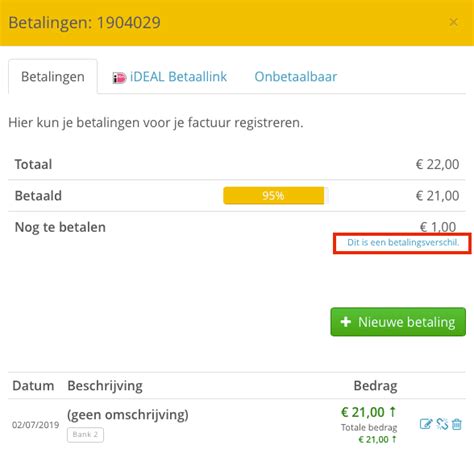Click the 95% paid progress bar

[276, 195]
